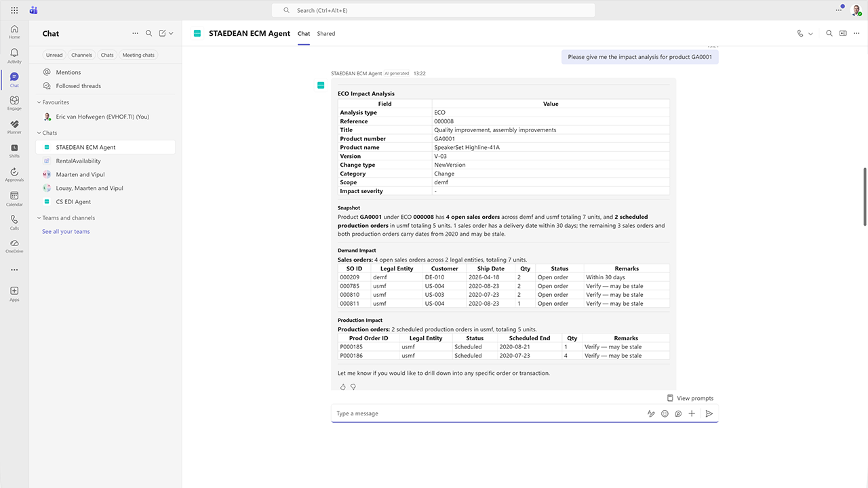868x488 pixels.
Task: Click the Teams logo in title bar
Action: (33, 10)
